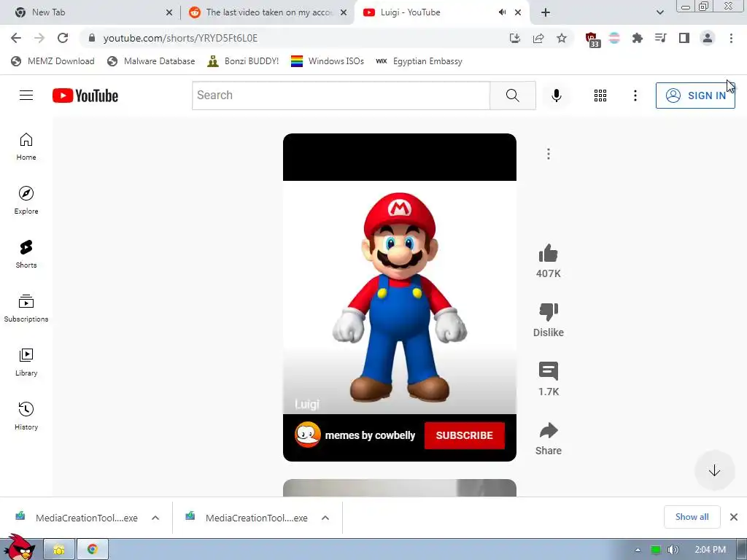The image size is (747, 560).
Task: Open the YouTube hamburger guide menu
Action: pyautogui.click(x=26, y=96)
